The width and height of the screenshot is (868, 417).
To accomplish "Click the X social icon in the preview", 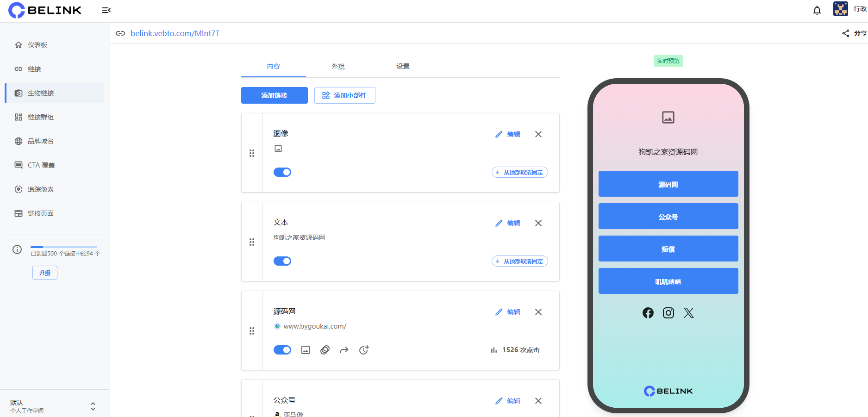I will pyautogui.click(x=689, y=313).
